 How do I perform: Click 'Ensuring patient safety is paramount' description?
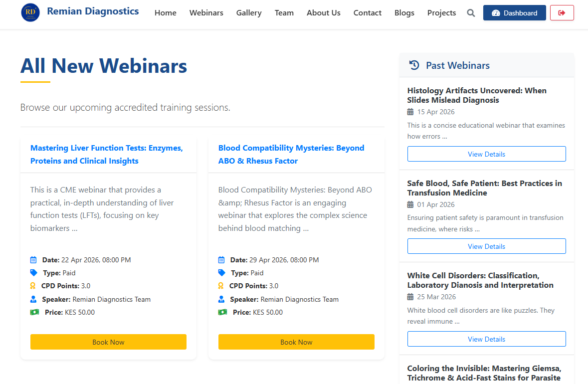pos(485,223)
